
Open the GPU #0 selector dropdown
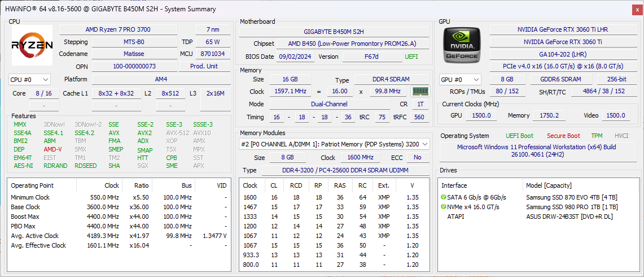pyautogui.click(x=460, y=80)
